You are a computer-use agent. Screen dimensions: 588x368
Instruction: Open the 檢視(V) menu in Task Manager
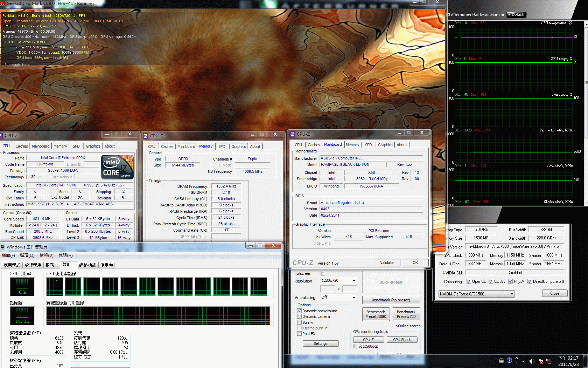[x=46, y=255]
